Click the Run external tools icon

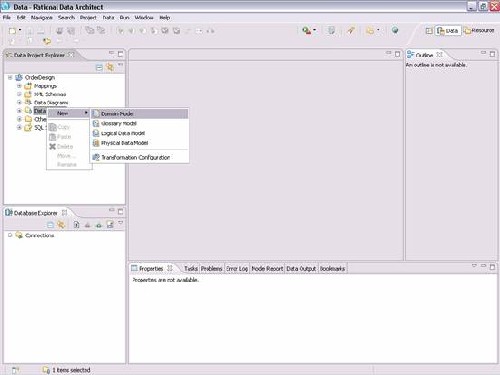(306, 31)
